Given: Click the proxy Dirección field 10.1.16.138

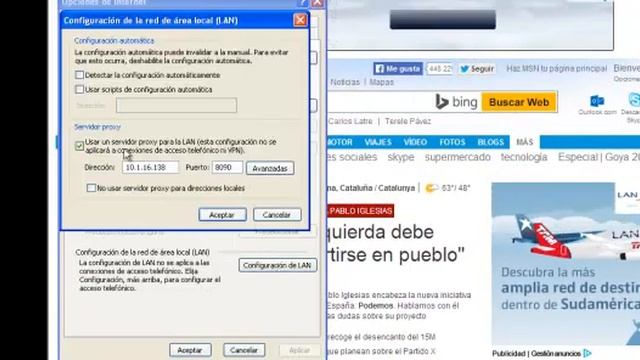Looking at the screenshot, I should coord(150,167).
